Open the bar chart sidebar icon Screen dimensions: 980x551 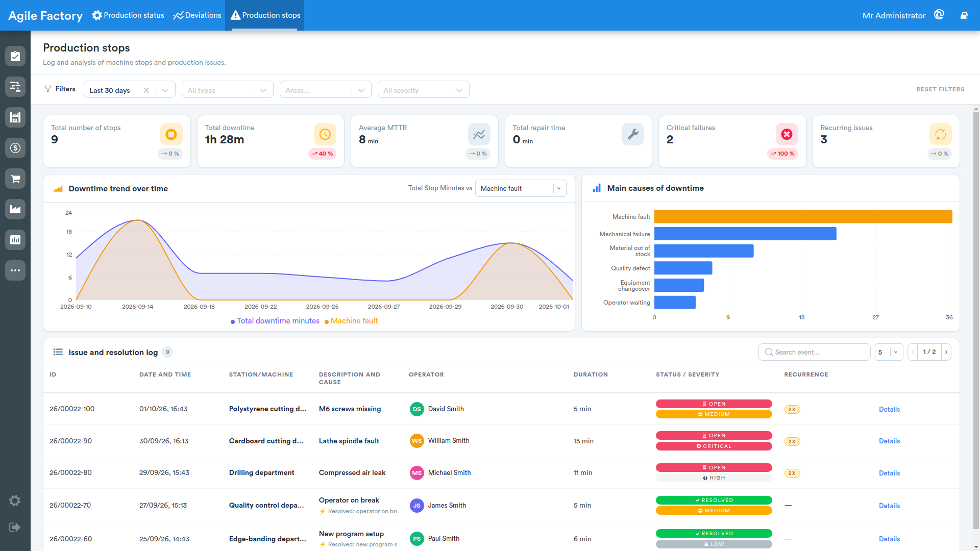[x=15, y=240]
